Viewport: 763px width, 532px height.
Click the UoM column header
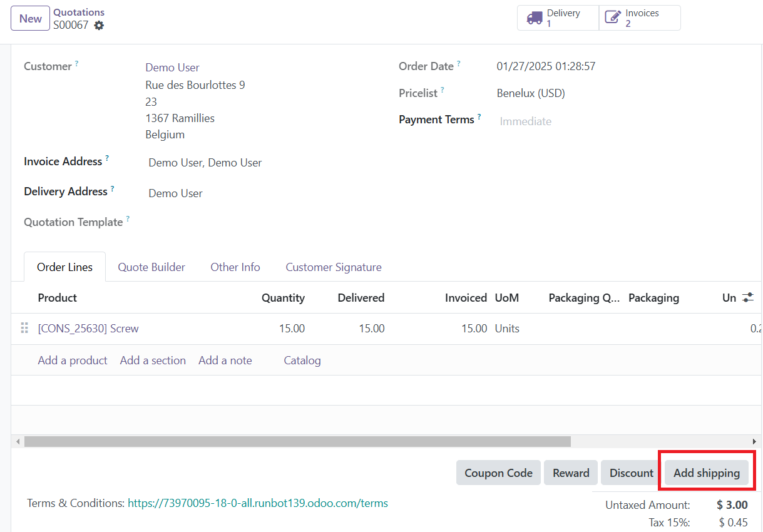tap(506, 298)
